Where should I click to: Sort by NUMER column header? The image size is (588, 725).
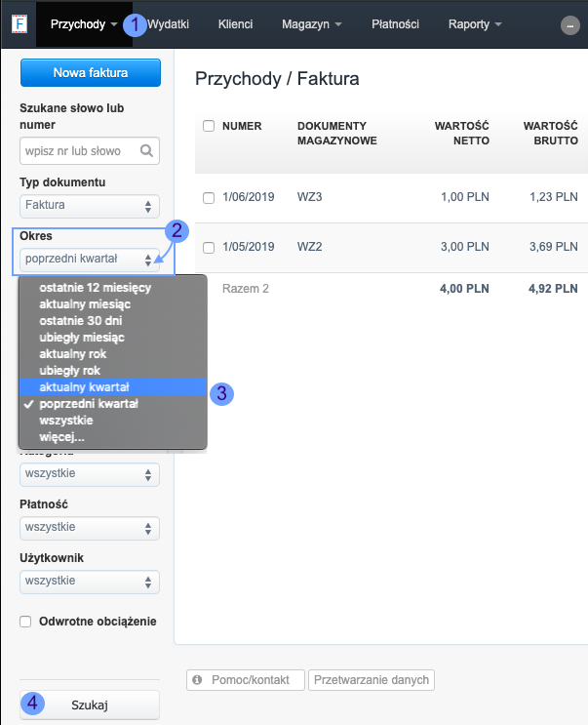242,126
